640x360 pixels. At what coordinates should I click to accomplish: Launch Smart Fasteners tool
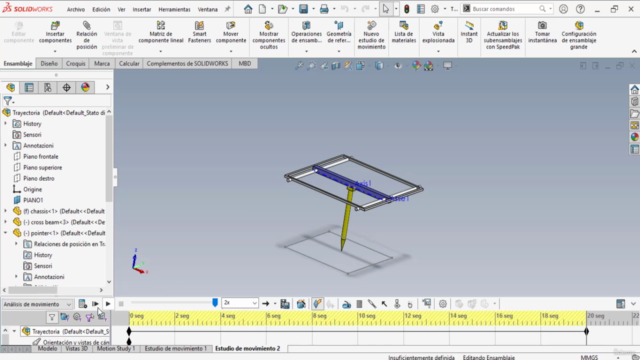coord(199,32)
